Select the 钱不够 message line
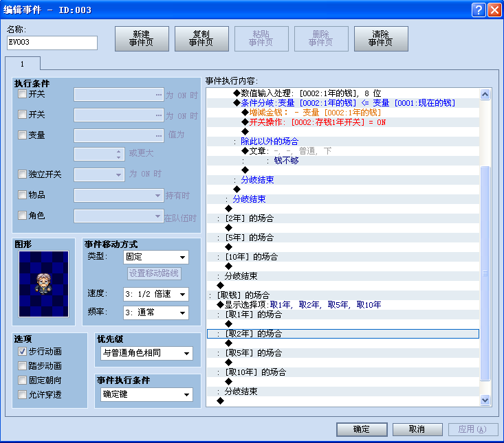The height and width of the screenshot is (443, 504). [343, 161]
